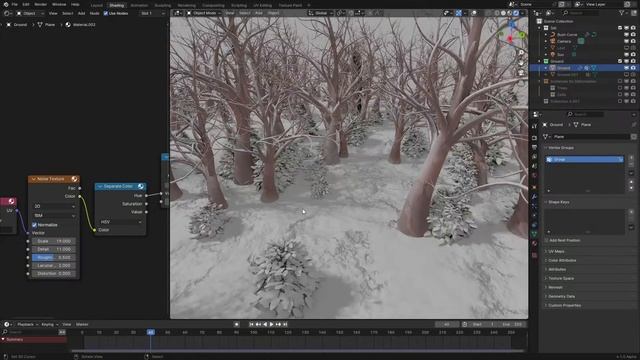Switch to the Animation workspace tab
640x360 pixels.
(139, 5)
